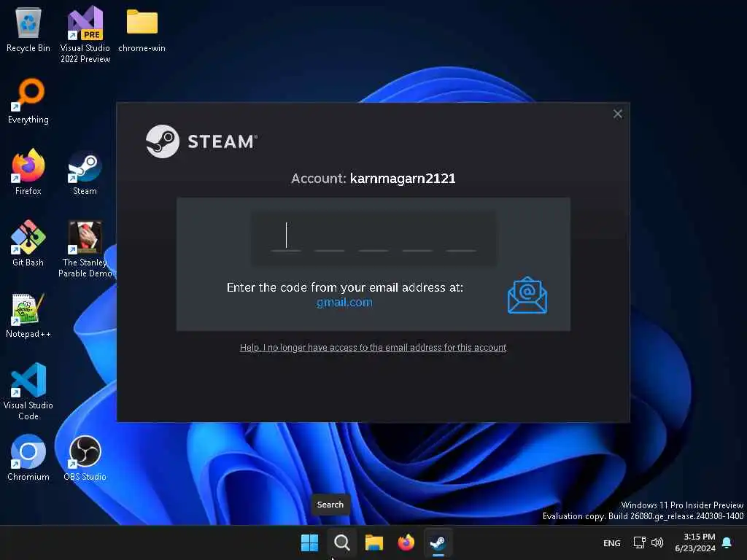Launch Visual Studio 2022 Preview shortcut
This screenshot has width=747, height=560.
[85, 34]
